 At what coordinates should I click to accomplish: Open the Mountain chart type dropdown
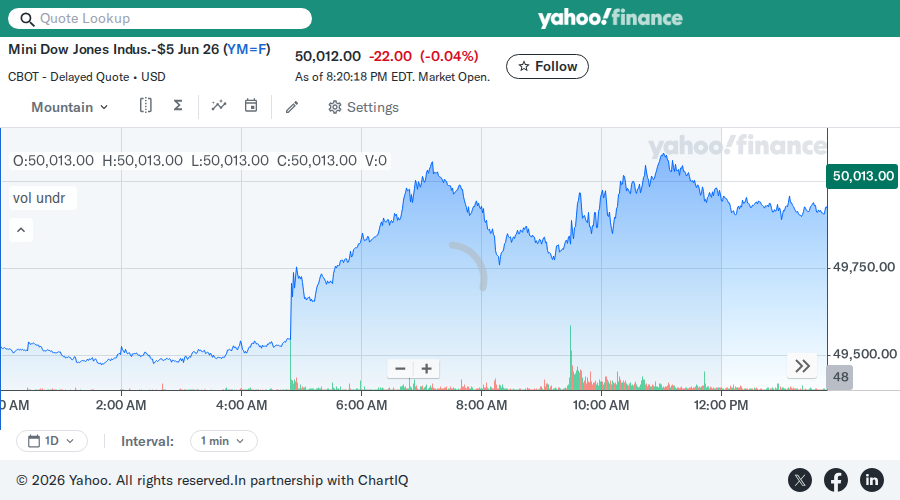69,107
